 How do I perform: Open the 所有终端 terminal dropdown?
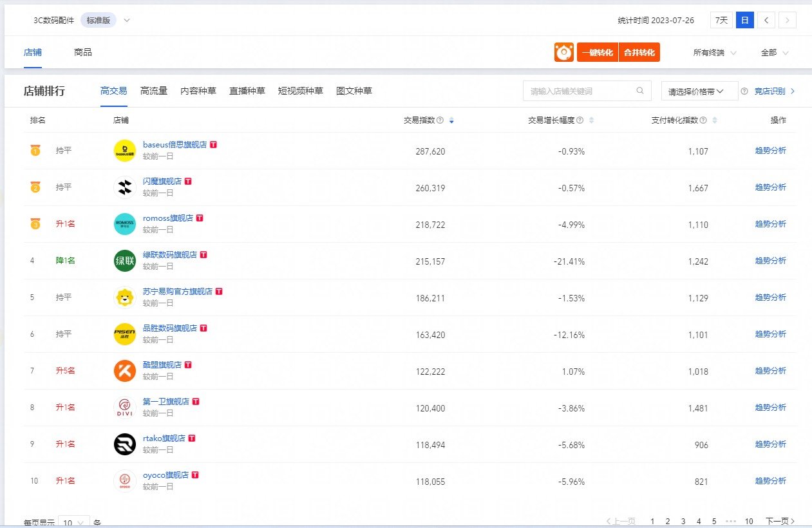pyautogui.click(x=715, y=53)
